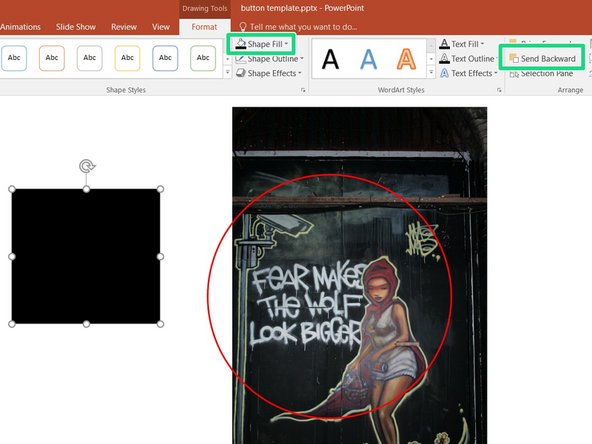The height and width of the screenshot is (444, 592).
Task: Click the bottom-right resize handle of black rectangle
Action: tap(160, 324)
